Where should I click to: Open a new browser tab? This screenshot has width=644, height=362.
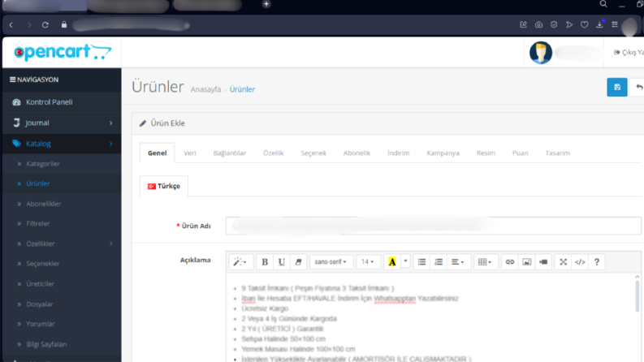pyautogui.click(x=266, y=4)
